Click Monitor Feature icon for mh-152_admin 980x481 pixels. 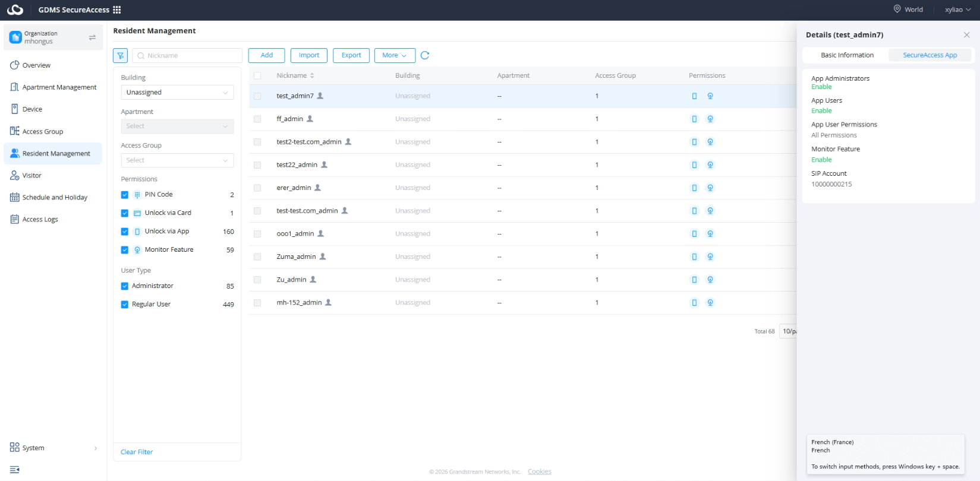[710, 303]
